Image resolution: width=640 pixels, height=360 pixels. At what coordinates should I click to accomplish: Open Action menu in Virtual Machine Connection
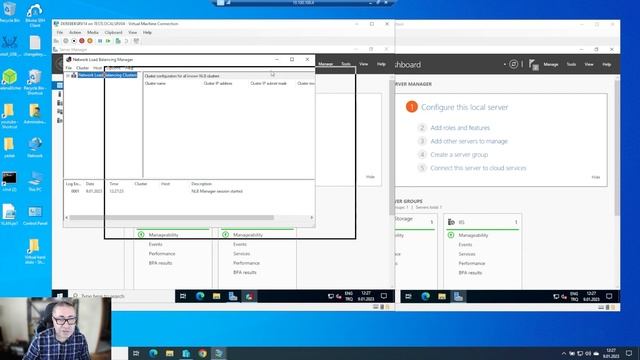click(75, 32)
